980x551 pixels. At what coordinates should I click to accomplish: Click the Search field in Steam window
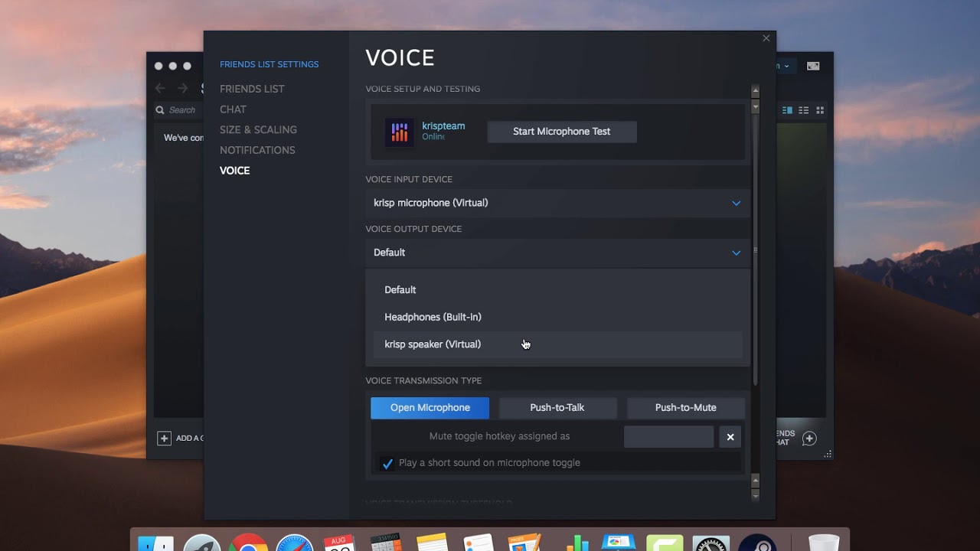point(181,110)
